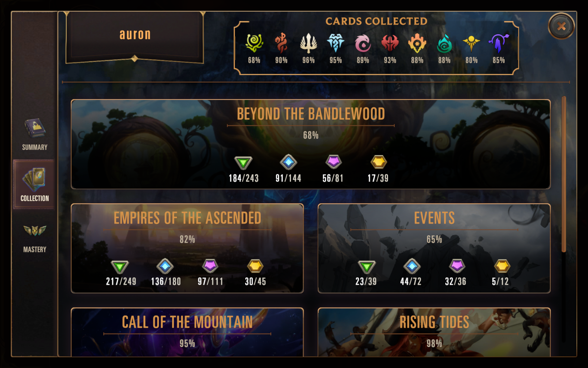
Task: Click the vertical scrollbar on the right
Action: (564, 174)
